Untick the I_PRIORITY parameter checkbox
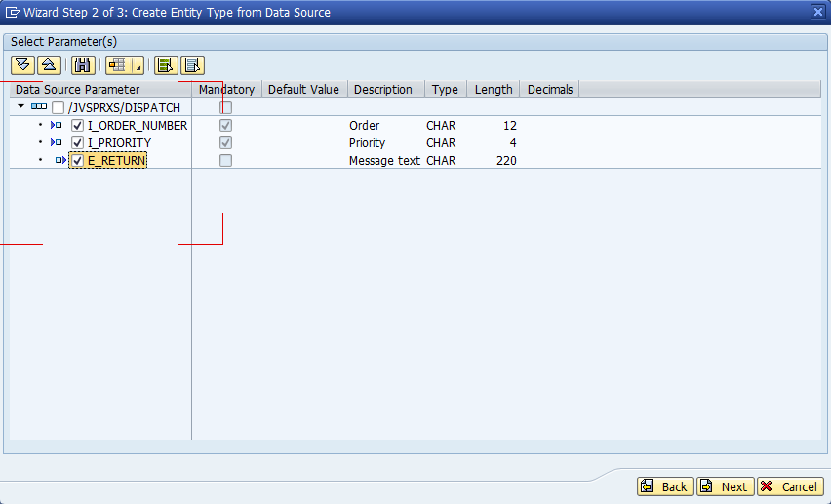831x504 pixels. tap(77, 143)
